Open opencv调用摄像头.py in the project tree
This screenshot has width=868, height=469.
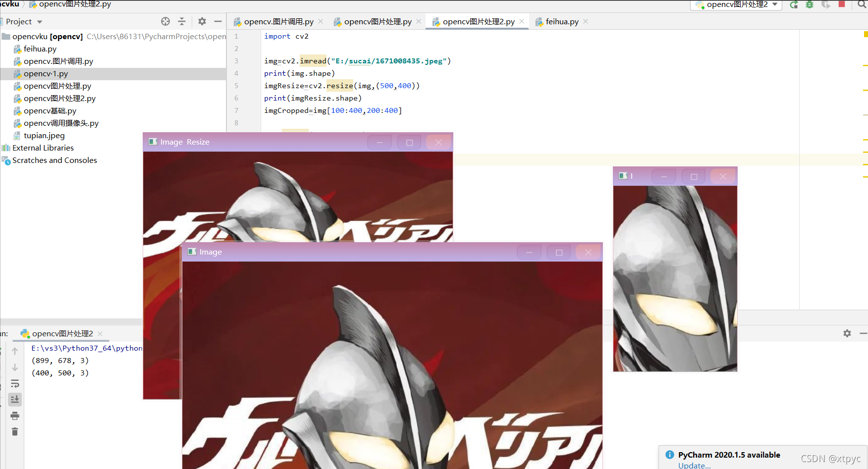61,123
